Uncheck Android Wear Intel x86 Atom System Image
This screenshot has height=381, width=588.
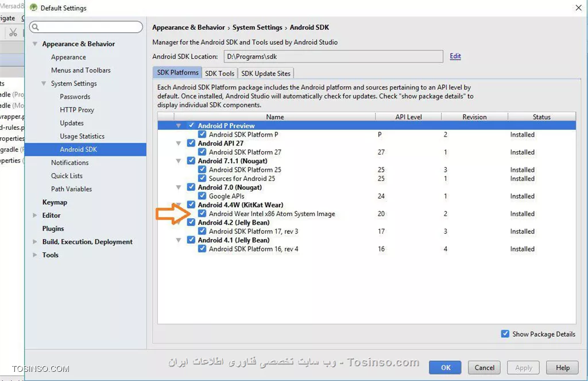tap(202, 214)
